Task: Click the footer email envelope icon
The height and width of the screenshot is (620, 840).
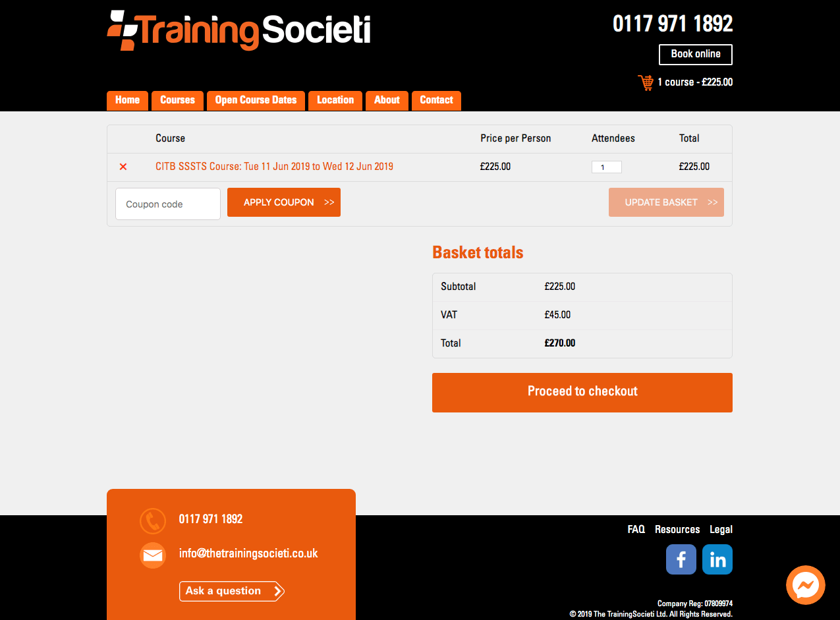Action: click(x=153, y=555)
